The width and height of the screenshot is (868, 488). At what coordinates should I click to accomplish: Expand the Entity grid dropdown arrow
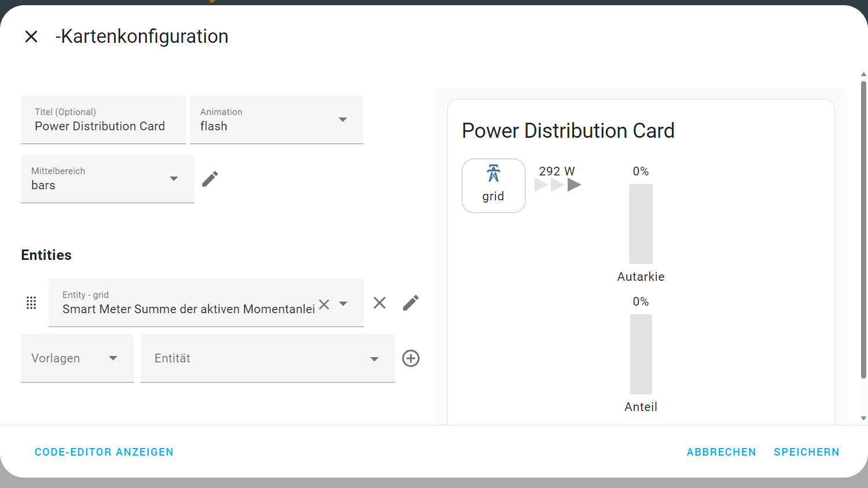pyautogui.click(x=343, y=304)
